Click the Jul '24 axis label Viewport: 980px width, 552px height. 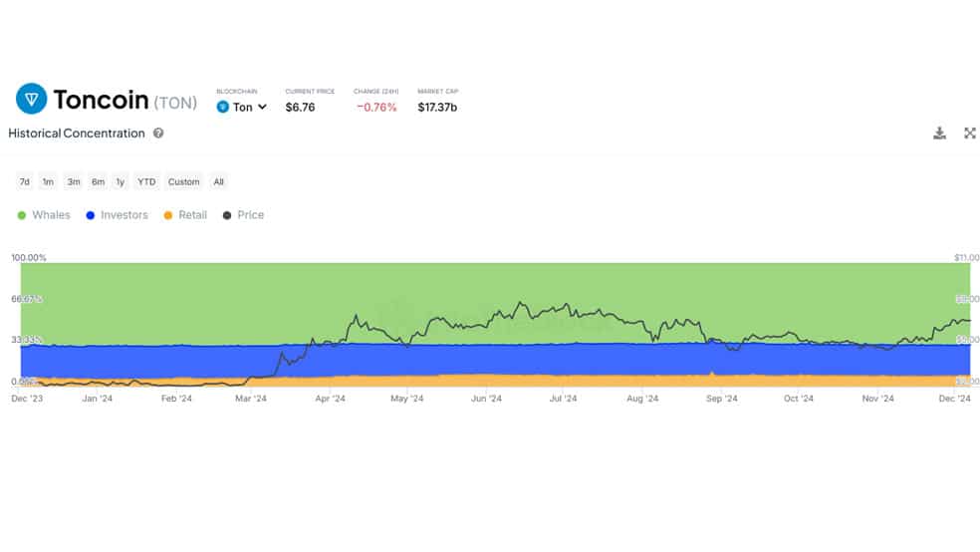coord(563,399)
